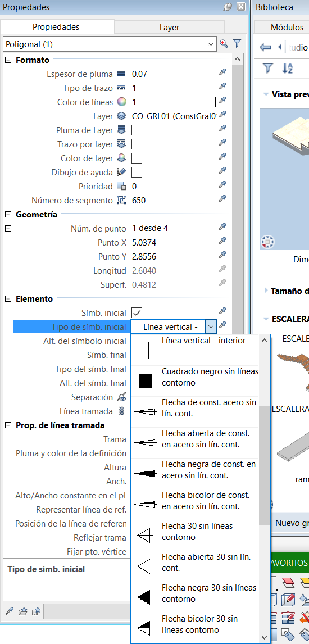Click the sort A-Z icon in Biblioteca
309x644 pixels.
(288, 68)
